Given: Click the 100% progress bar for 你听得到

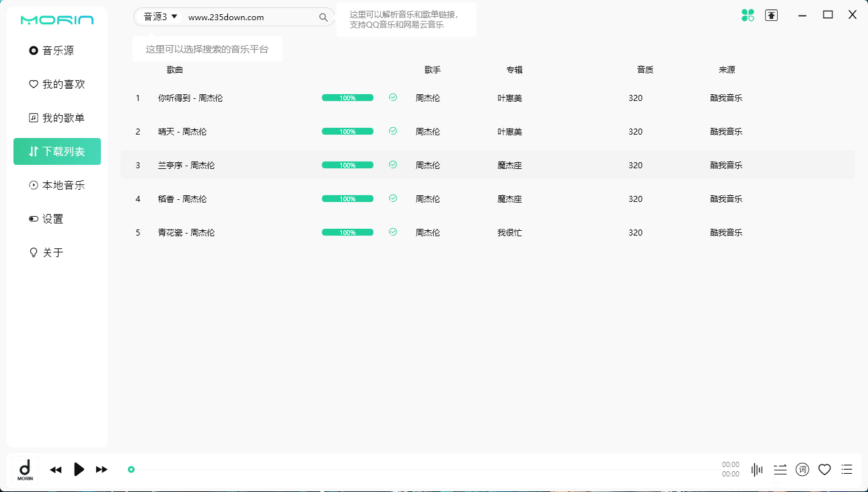Looking at the screenshot, I should click(347, 98).
